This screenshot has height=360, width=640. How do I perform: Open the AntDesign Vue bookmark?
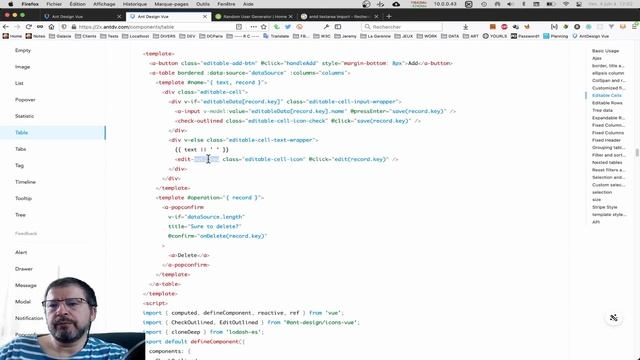click(x=590, y=36)
